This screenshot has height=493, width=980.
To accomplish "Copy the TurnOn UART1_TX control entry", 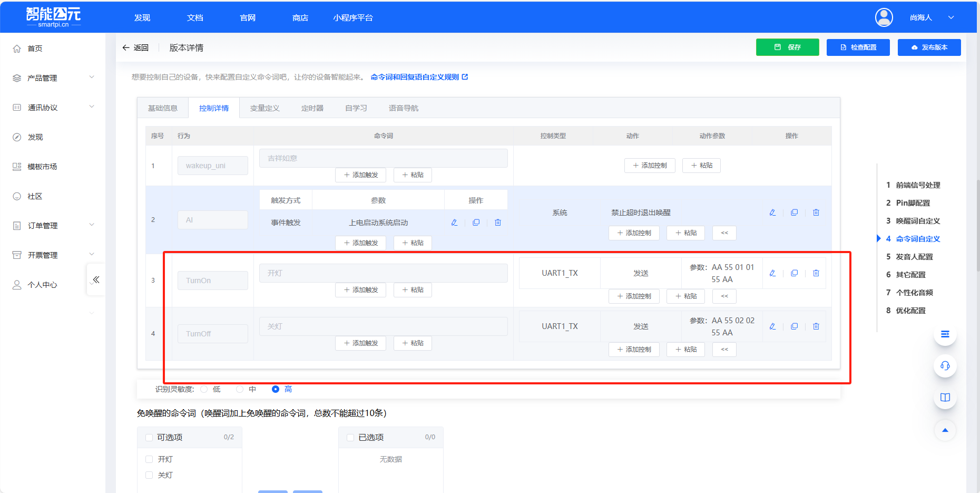I will 794,273.
